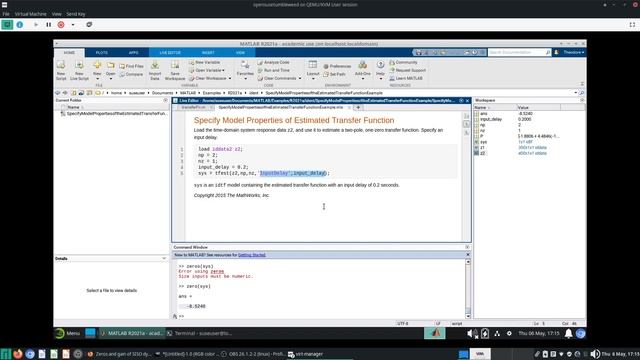Screen dimensions: 640x360
Task: Click the back arrow in folder toolbar
Action: (58, 93)
